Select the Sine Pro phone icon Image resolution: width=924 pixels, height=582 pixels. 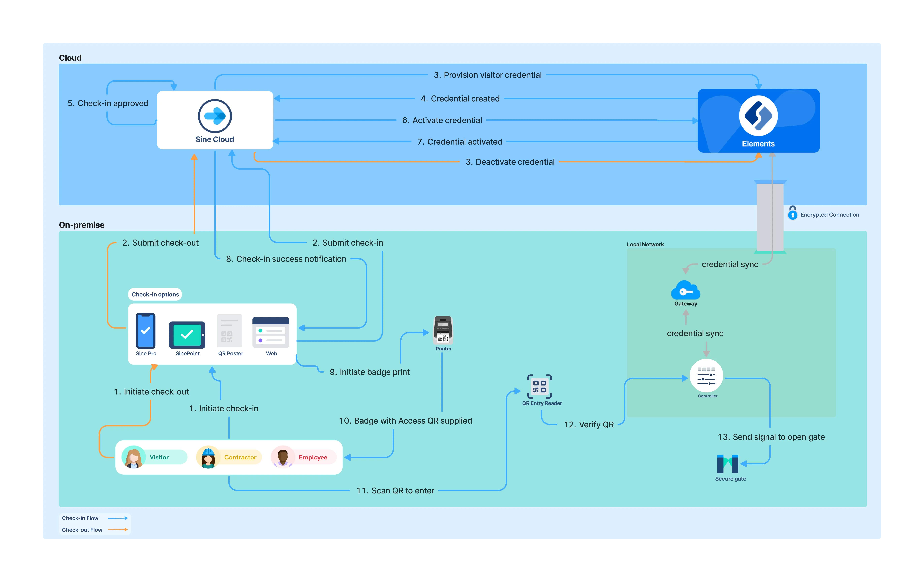click(146, 331)
